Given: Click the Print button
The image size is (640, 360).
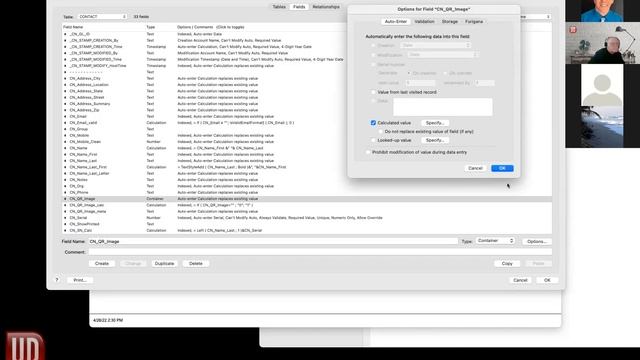Looking at the screenshot, I should [80, 280].
